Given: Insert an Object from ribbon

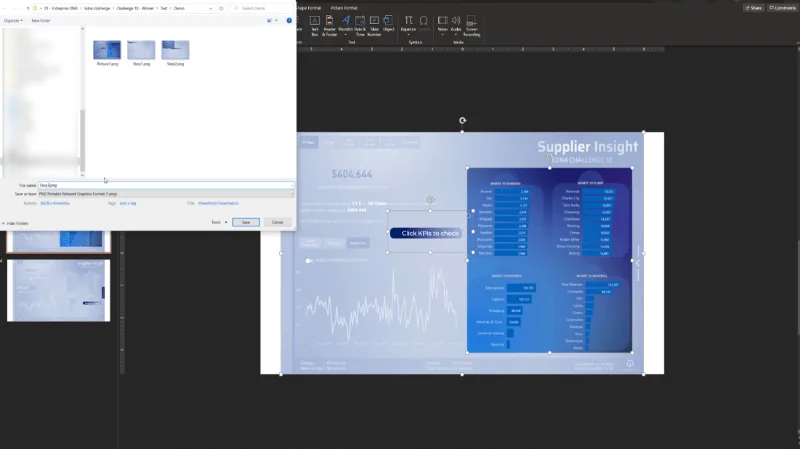Looking at the screenshot, I should 388,23.
